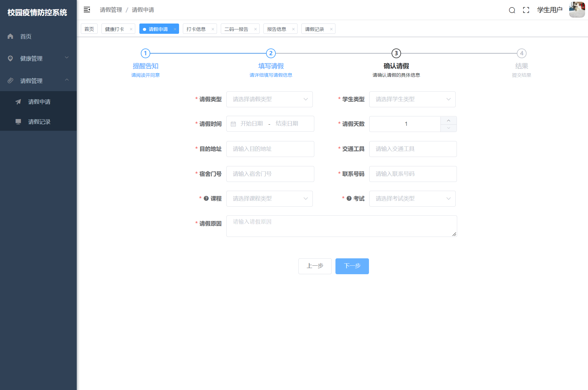Open 请假记录 in the sidebar
This screenshot has width=588, height=390.
click(x=39, y=122)
